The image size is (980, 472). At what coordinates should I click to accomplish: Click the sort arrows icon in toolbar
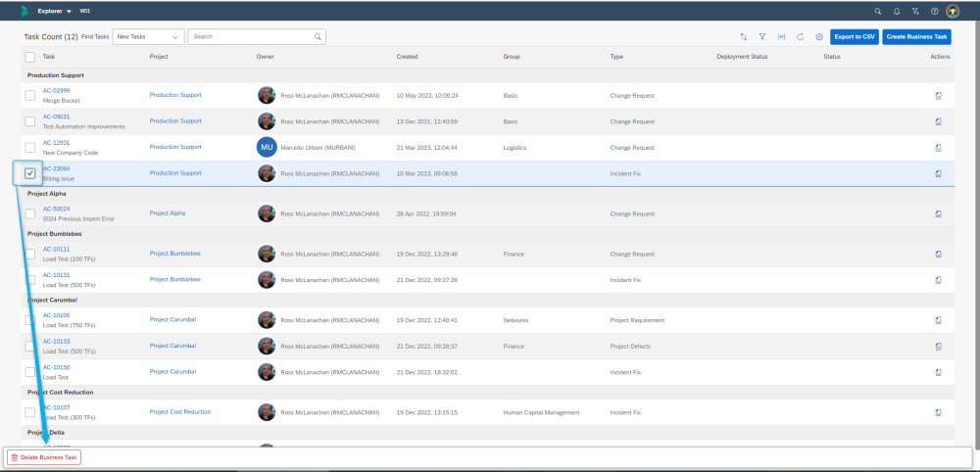pos(743,37)
